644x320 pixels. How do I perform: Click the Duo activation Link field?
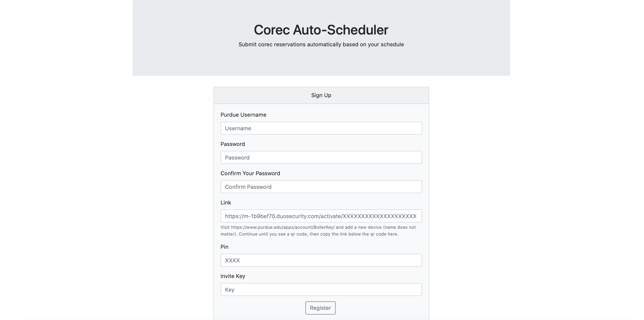321,216
